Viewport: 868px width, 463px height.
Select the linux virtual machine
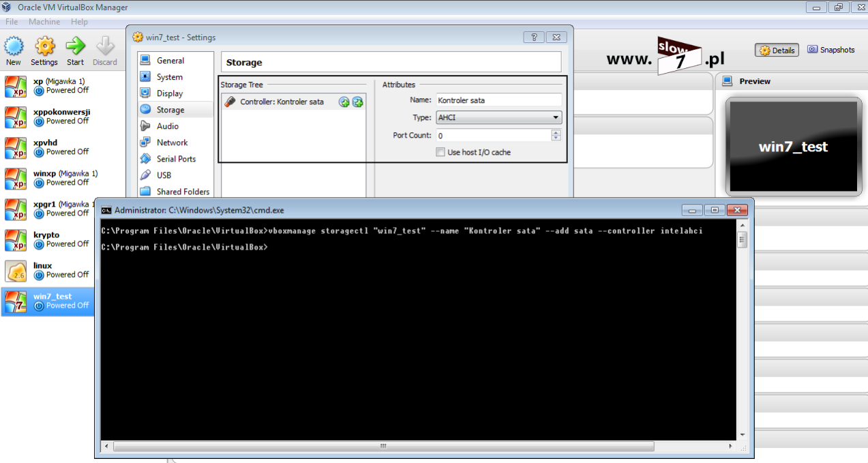pos(48,270)
